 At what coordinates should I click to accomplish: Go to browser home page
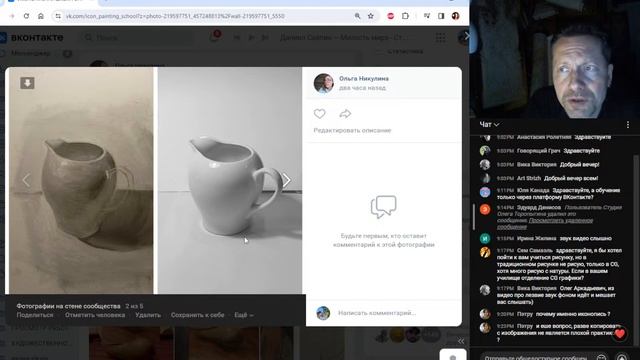41,16
